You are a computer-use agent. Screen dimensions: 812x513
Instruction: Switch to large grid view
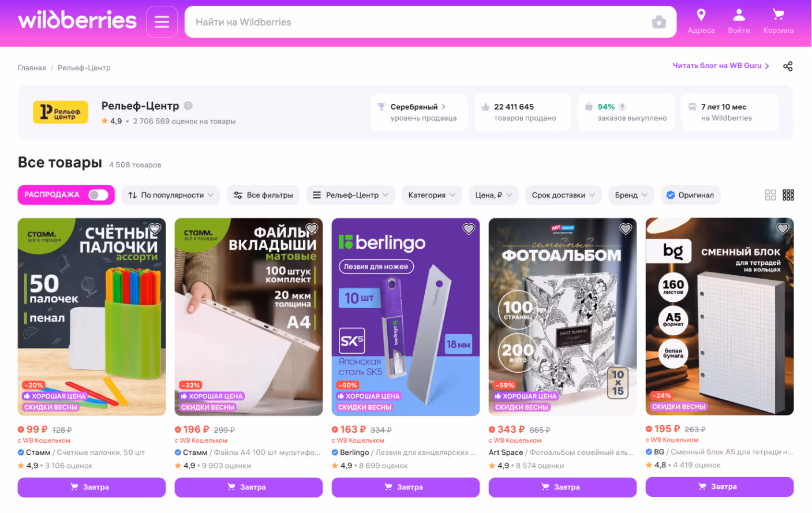(770, 195)
